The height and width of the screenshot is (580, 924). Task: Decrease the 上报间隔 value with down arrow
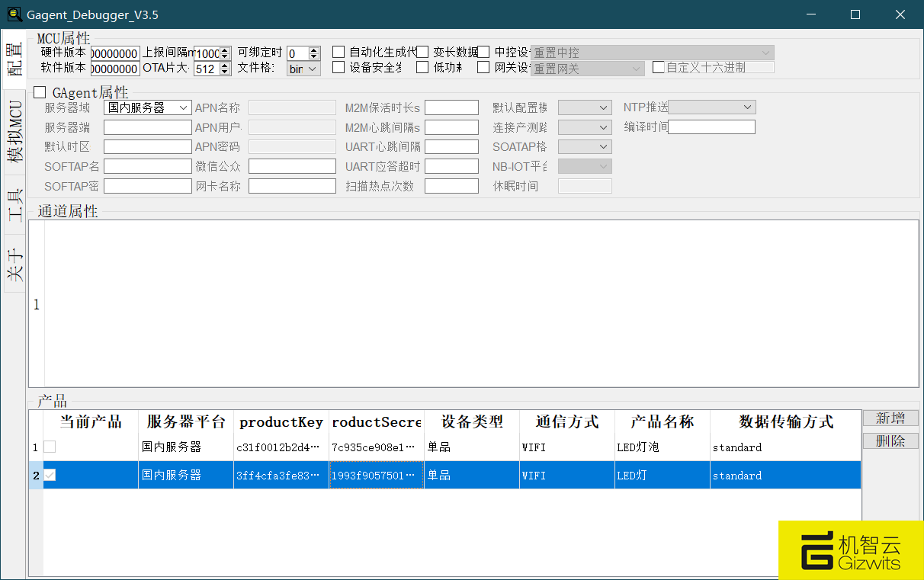click(225, 57)
